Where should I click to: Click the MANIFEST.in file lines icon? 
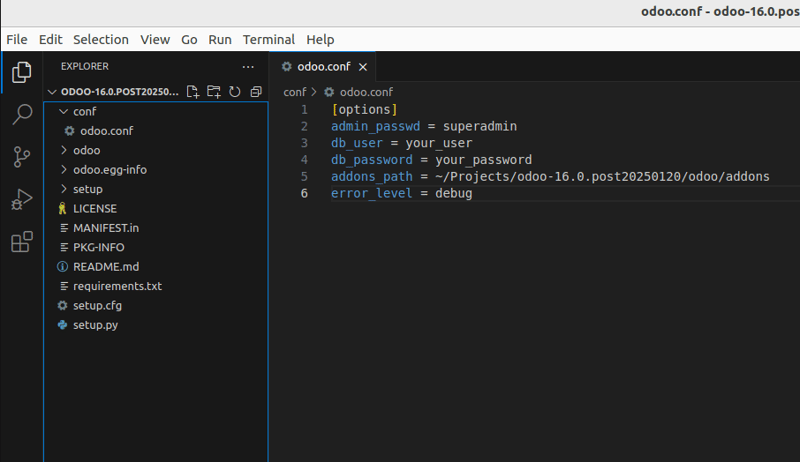64,228
